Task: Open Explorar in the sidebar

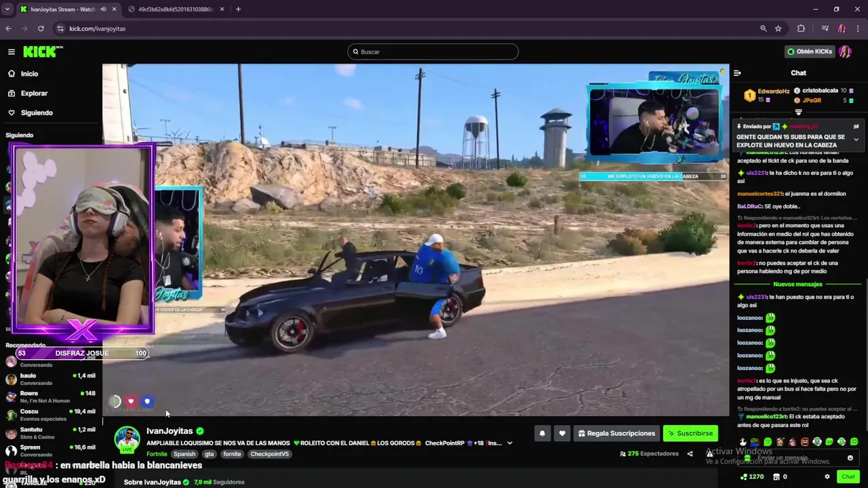Action: pos(34,94)
